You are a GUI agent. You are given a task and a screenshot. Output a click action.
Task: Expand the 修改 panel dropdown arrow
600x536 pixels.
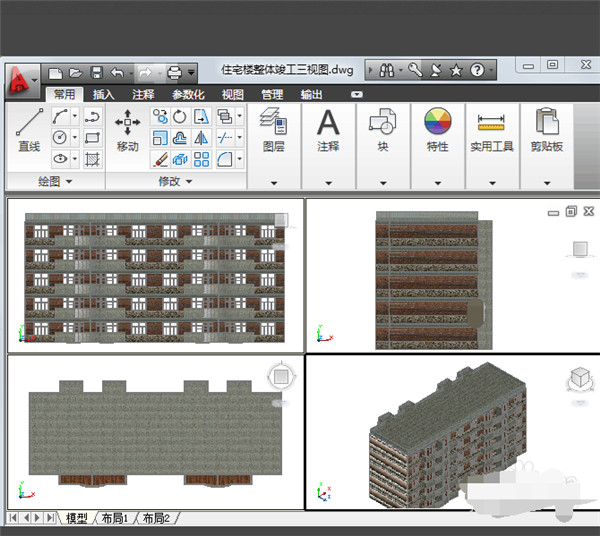click(x=188, y=182)
